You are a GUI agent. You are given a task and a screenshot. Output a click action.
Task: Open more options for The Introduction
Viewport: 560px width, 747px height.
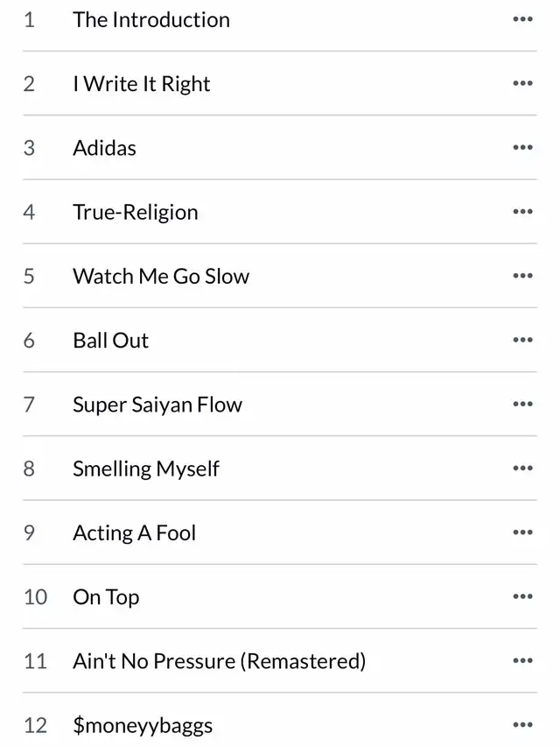point(522,19)
